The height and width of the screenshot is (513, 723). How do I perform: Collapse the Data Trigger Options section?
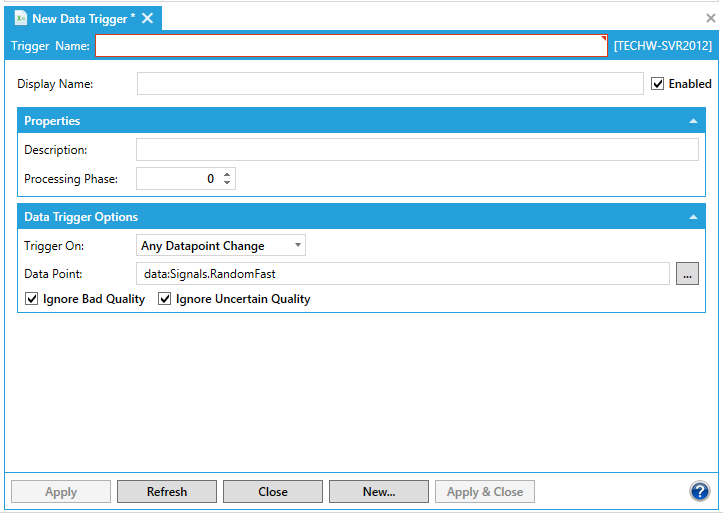pos(693,217)
